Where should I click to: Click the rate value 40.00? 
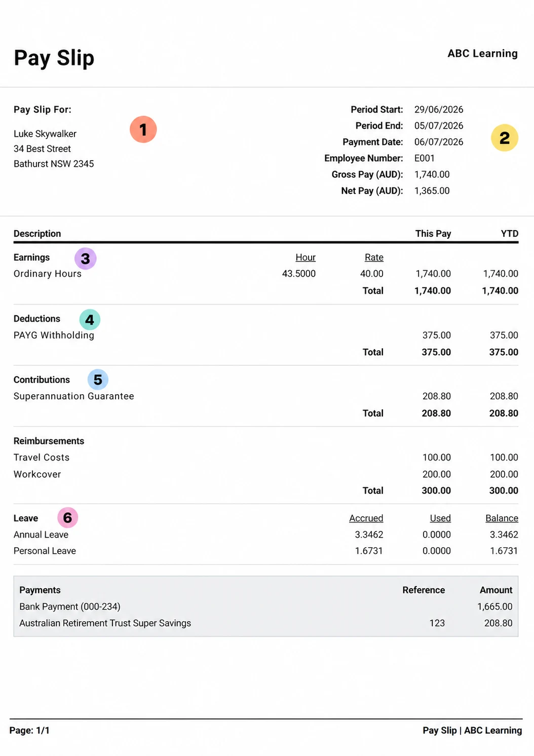point(372,274)
